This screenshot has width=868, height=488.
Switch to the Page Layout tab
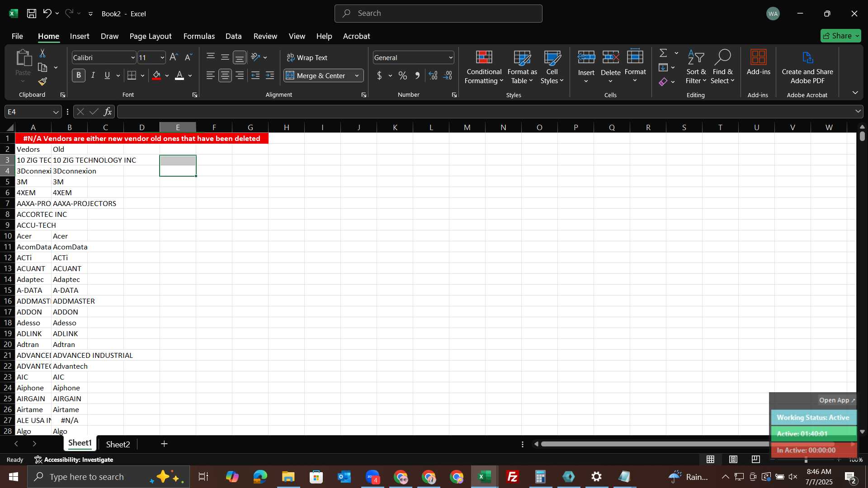[151, 36]
